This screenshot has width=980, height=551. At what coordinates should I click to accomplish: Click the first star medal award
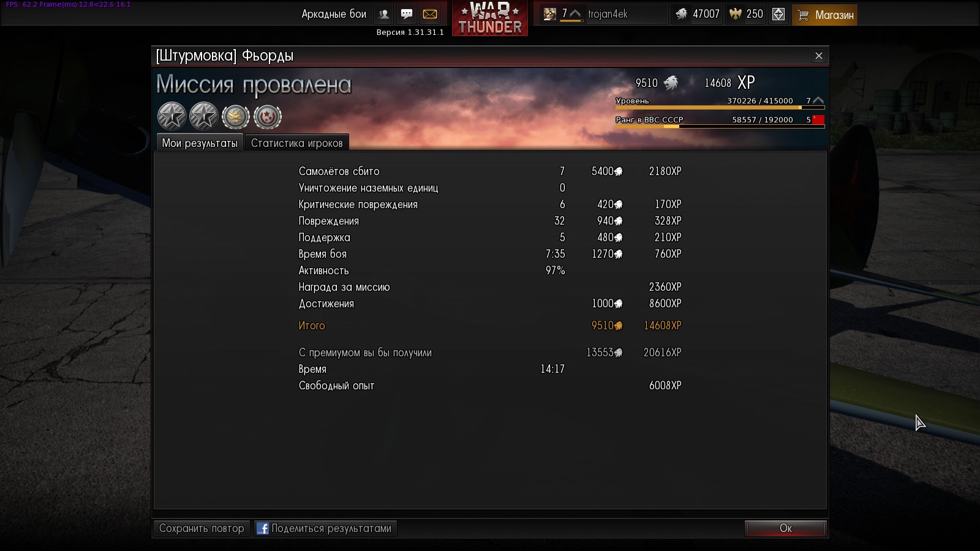pos(171,116)
